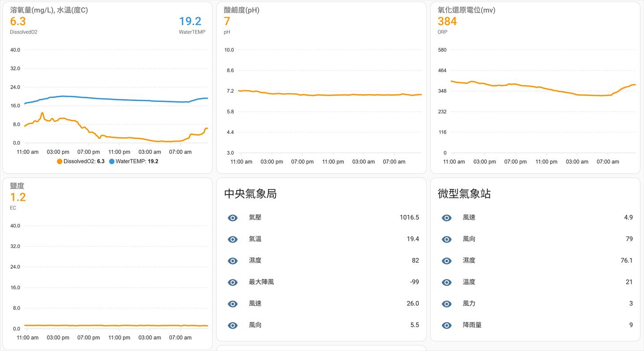This screenshot has height=351, width=644.
Task: Click 微型氣象站 風向 eye icon
Action: tap(446, 240)
